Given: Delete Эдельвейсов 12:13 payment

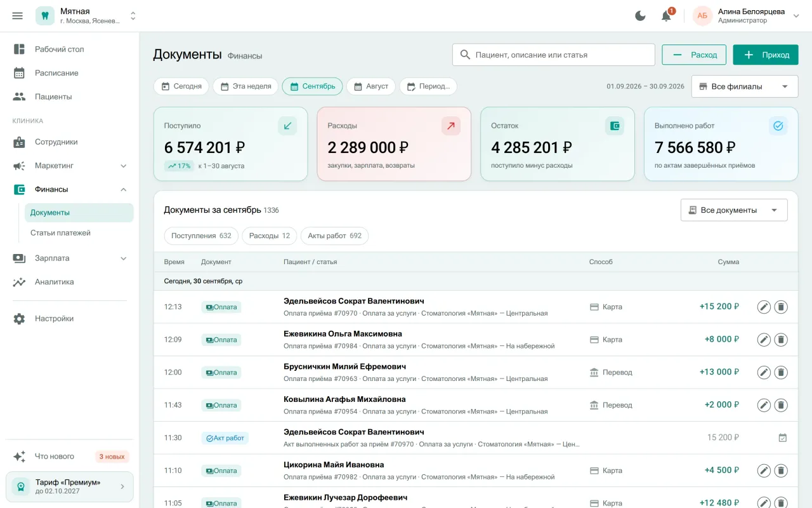Looking at the screenshot, I should pos(781,307).
